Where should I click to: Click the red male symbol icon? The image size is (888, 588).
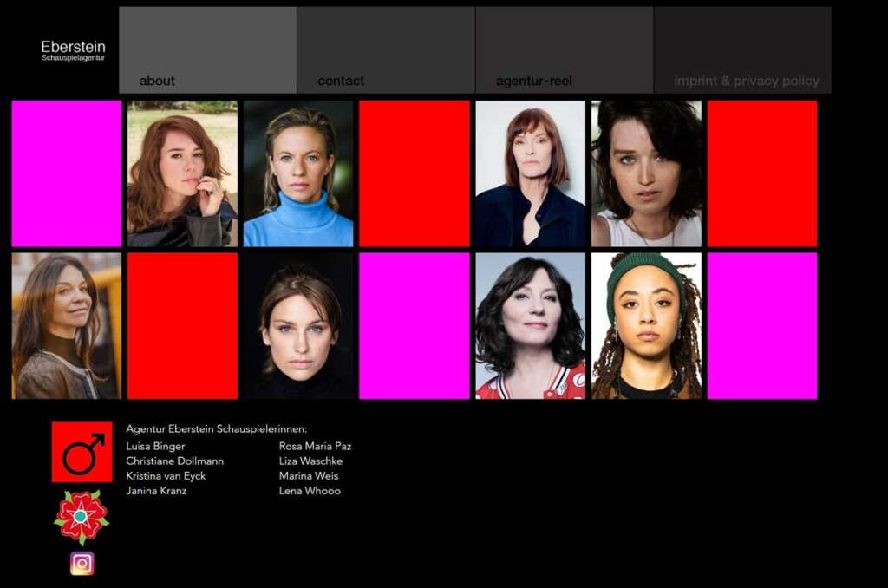(x=82, y=452)
